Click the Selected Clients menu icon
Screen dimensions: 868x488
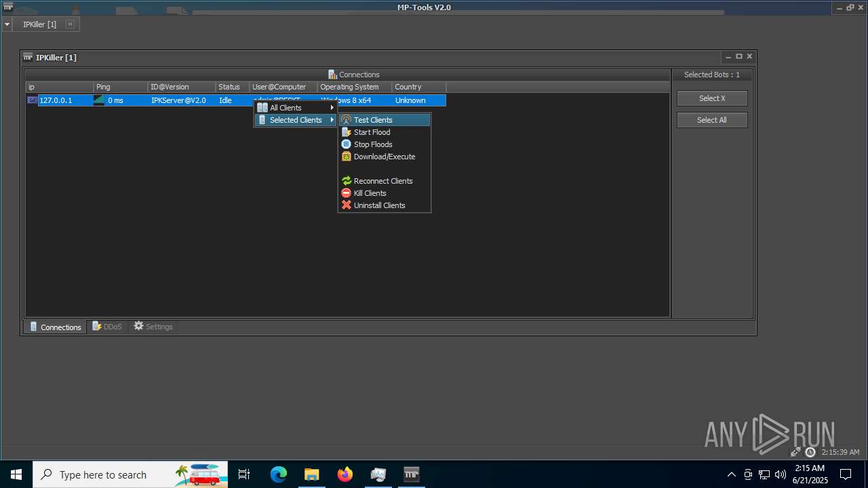point(262,120)
